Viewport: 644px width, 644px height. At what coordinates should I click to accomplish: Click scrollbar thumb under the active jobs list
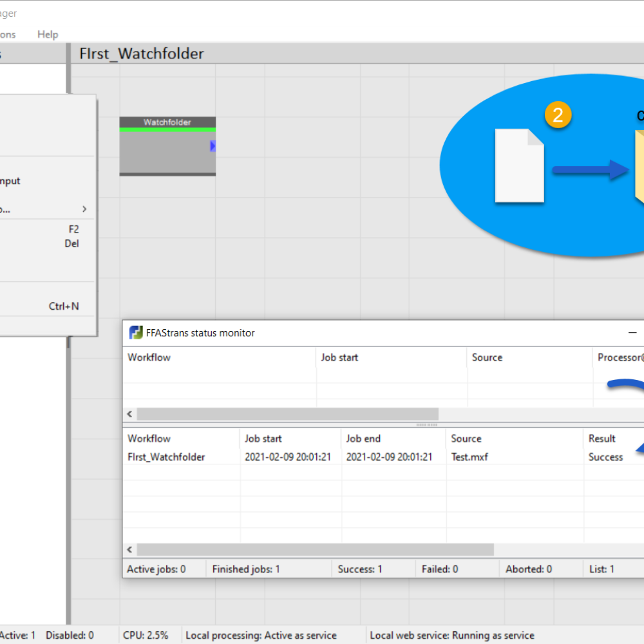[x=287, y=414]
